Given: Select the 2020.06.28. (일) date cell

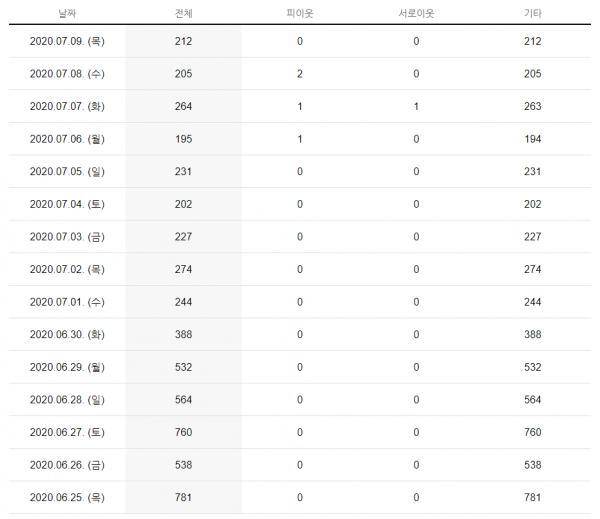Looking at the screenshot, I should click(x=67, y=399).
